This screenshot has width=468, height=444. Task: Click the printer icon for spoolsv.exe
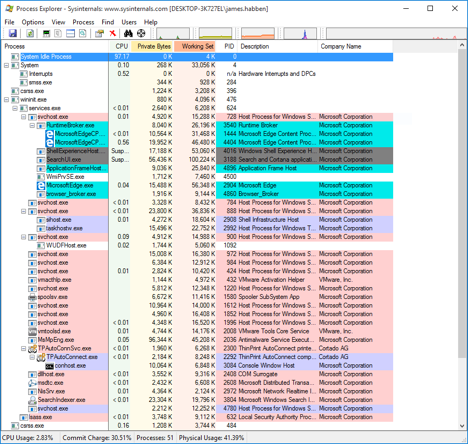click(x=32, y=297)
